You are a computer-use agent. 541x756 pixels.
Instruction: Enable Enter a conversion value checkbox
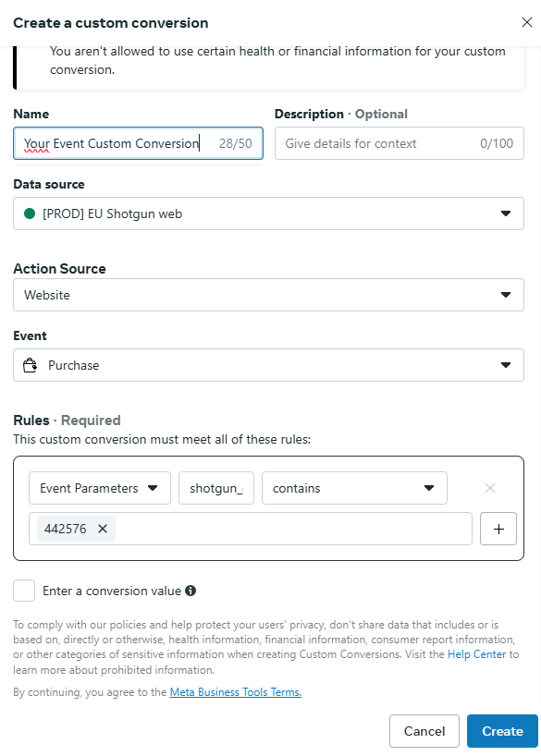click(24, 591)
